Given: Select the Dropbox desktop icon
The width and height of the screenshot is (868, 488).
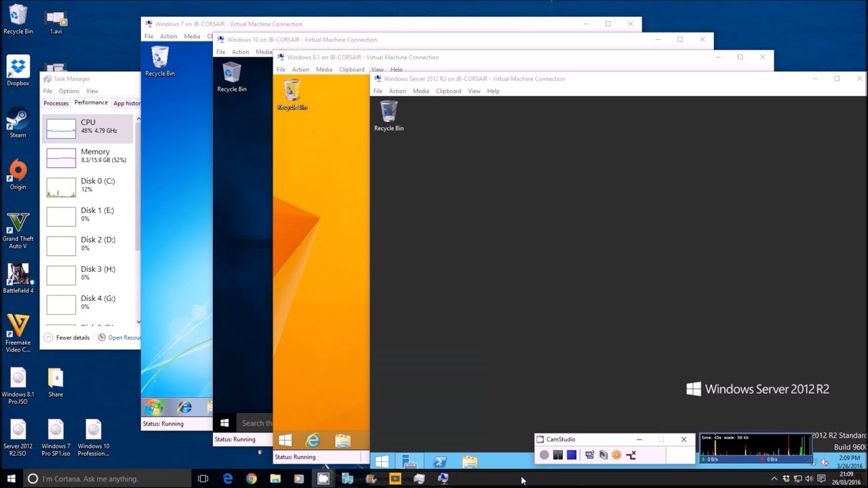Looking at the screenshot, I should (18, 71).
